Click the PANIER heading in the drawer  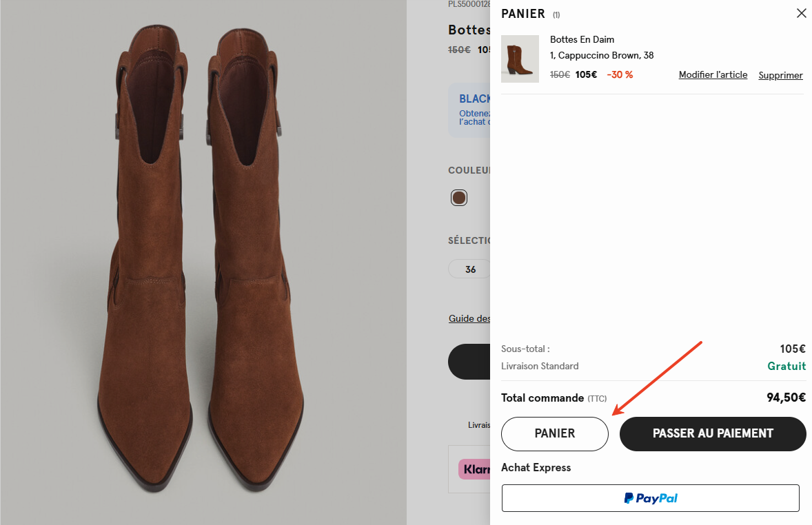523,14
